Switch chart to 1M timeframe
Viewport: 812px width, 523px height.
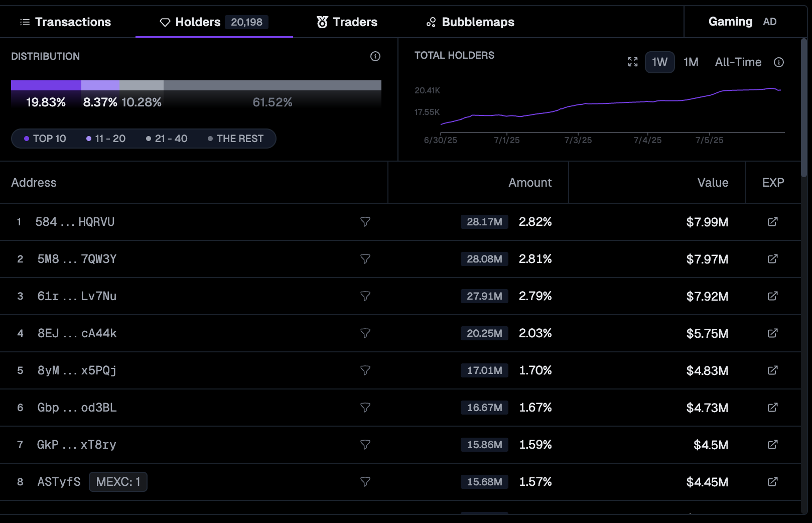tap(691, 62)
